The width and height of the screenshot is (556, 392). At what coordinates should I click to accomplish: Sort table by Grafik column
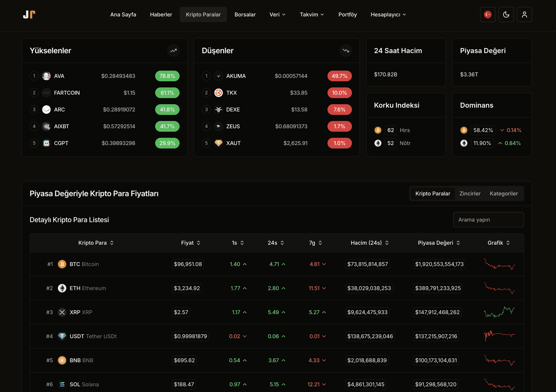click(499, 243)
